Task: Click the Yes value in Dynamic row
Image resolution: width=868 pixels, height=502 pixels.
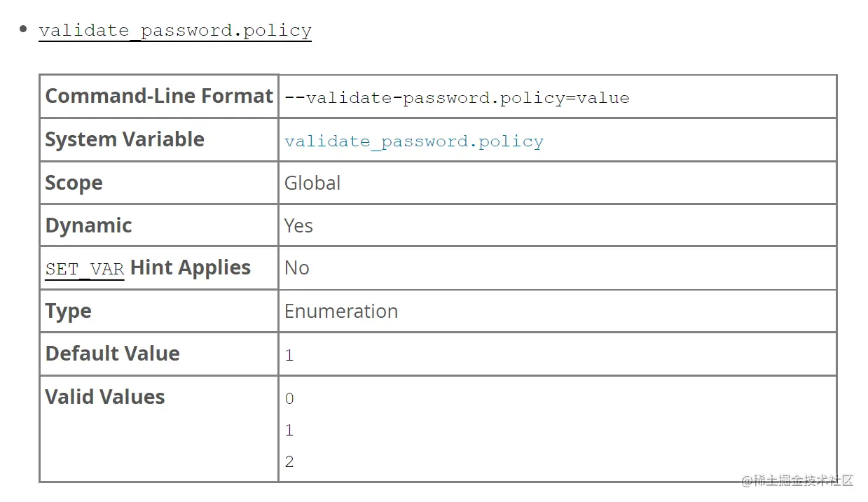Action: 298,225
